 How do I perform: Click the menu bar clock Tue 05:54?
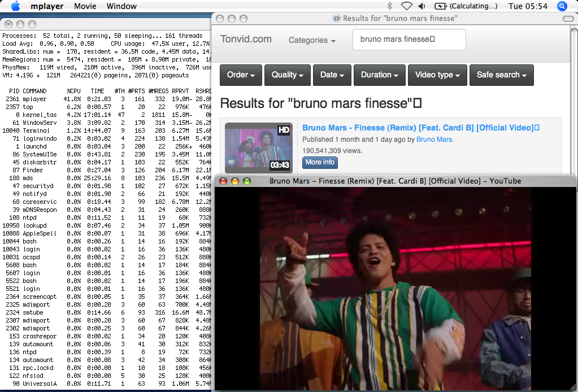528,6
